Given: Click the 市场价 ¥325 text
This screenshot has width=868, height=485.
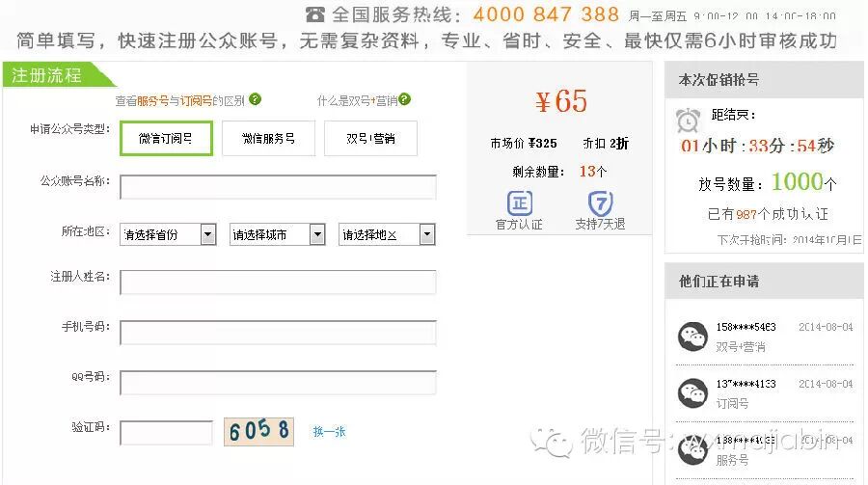Looking at the screenshot, I should click(523, 144).
